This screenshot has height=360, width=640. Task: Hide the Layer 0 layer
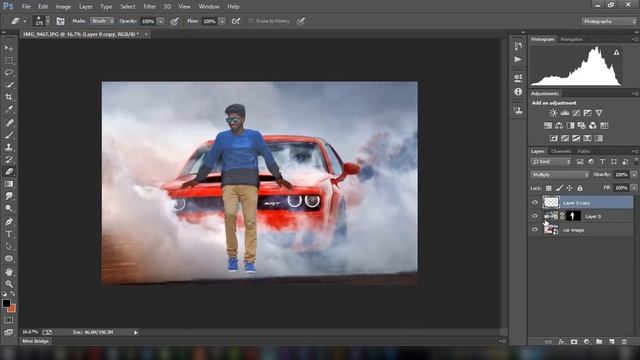click(535, 216)
